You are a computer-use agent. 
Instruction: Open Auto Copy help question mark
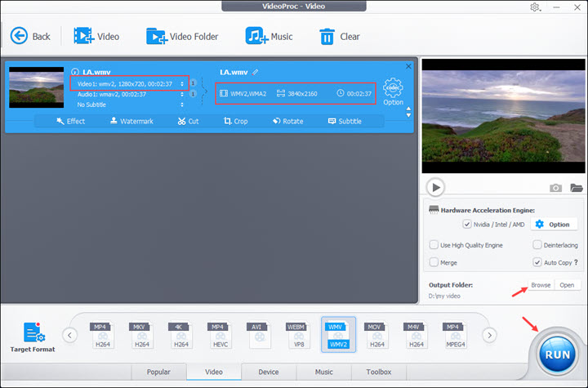pyautogui.click(x=576, y=262)
